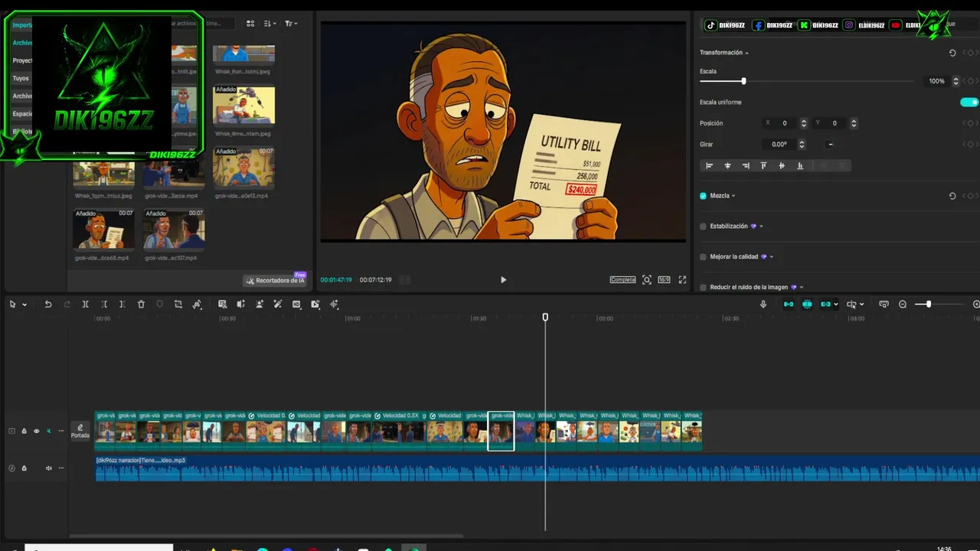Open the selection tool dropdown arrow
This screenshot has width=980, height=551.
pos(24,305)
